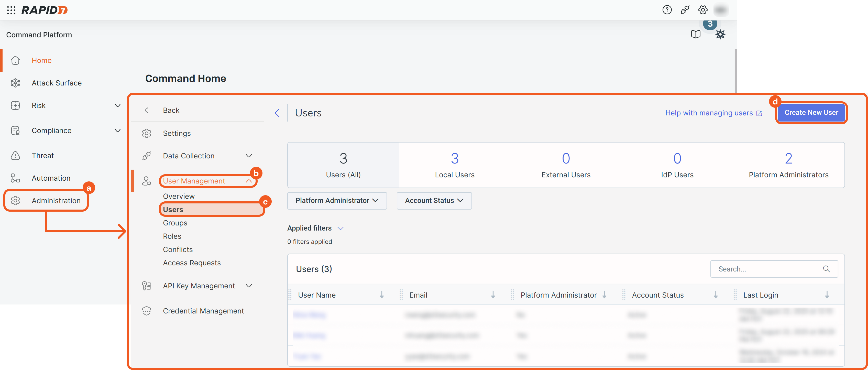Click the notifications starburst icon
868x370 pixels.
point(720,34)
